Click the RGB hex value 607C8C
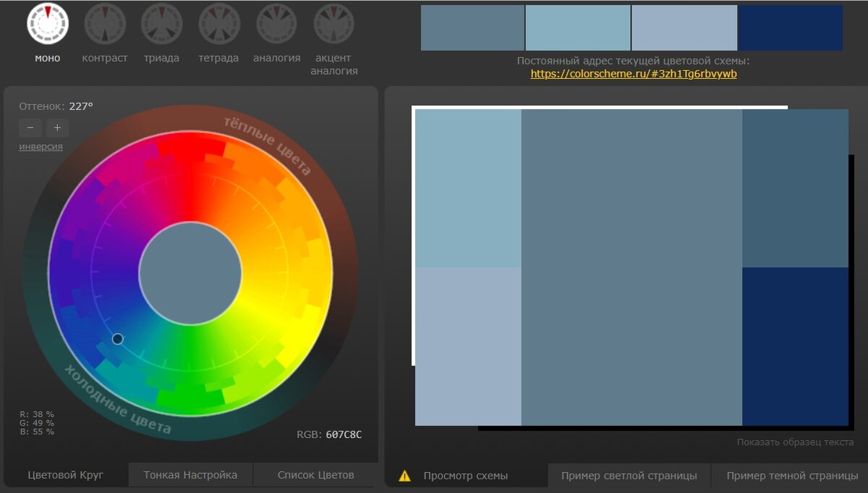This screenshot has width=868, height=493. pyautogui.click(x=344, y=434)
